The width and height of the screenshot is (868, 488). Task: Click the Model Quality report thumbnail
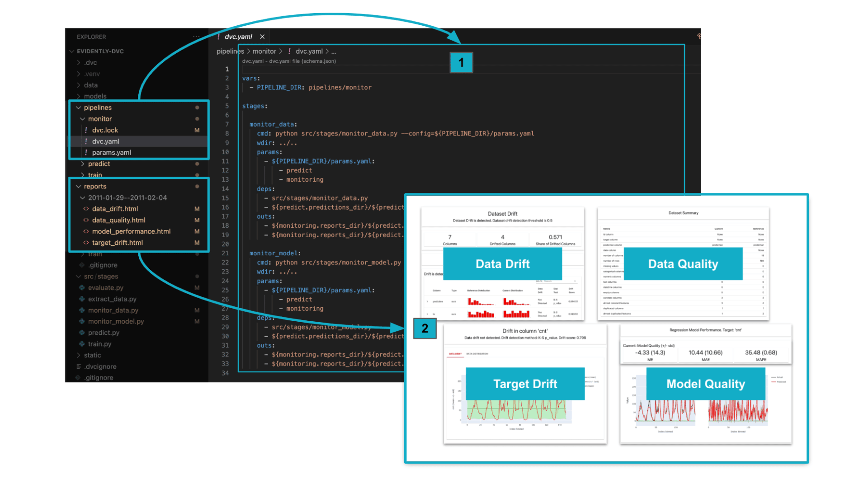705,384
